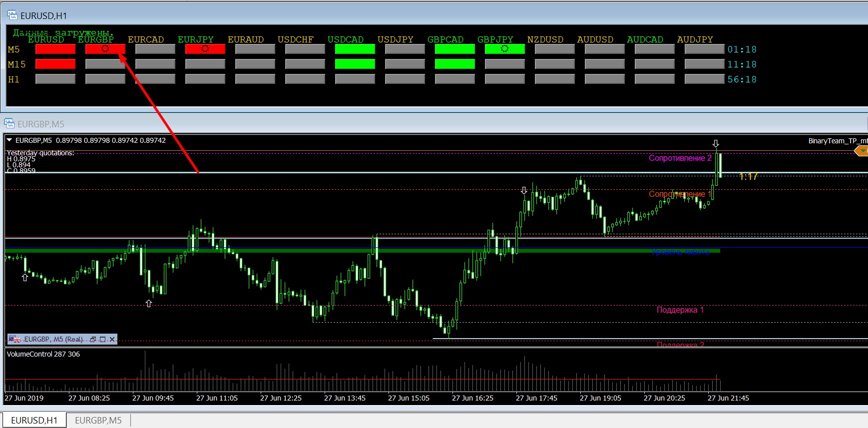Click the down arrow signal above latest candle

pyautogui.click(x=716, y=143)
